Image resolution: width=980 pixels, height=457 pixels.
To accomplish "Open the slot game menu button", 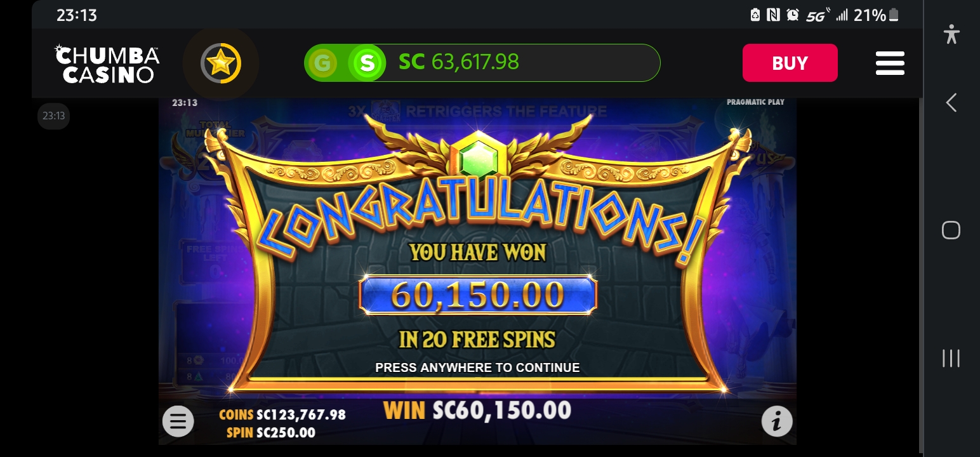I will click(178, 421).
